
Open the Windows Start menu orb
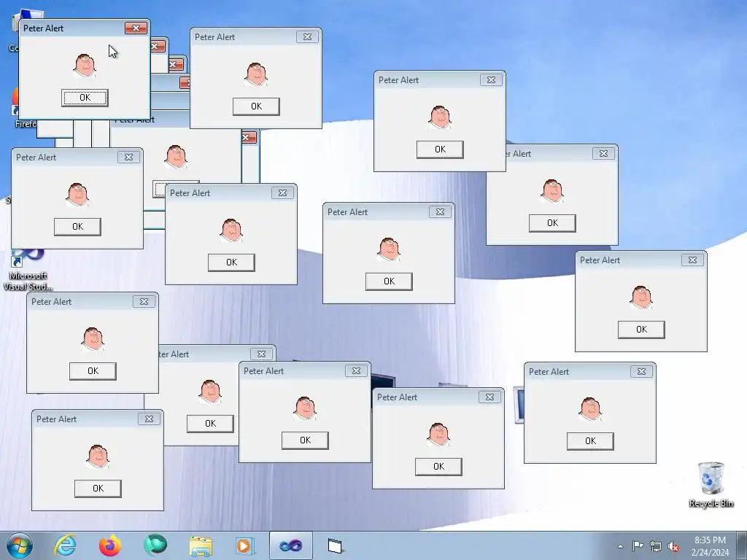click(x=20, y=545)
